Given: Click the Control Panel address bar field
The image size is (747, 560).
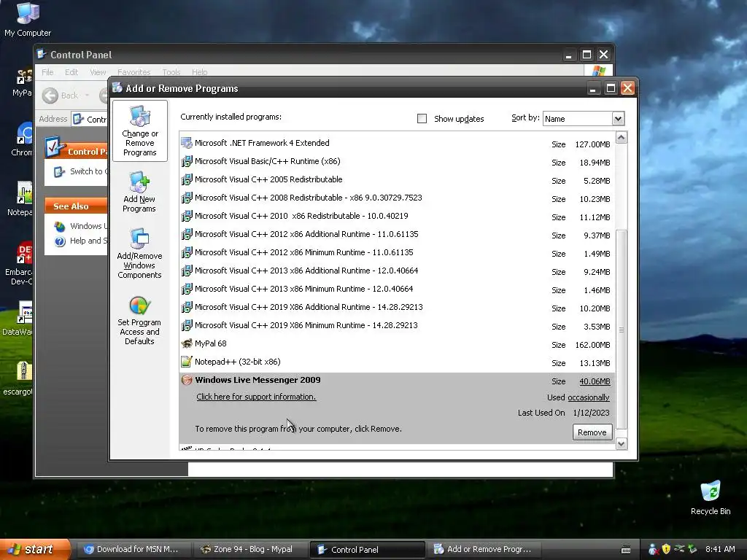Looking at the screenshot, I should (90, 119).
